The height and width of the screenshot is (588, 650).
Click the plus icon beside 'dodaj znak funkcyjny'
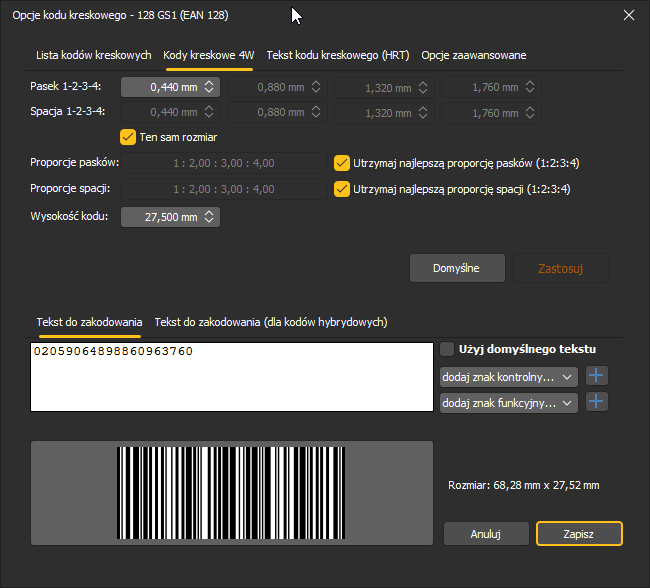[x=597, y=402]
